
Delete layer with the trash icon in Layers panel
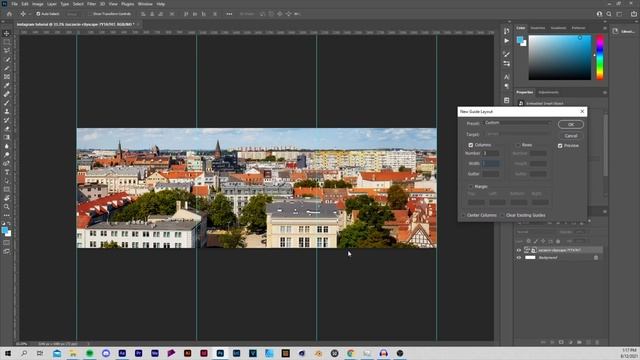(x=597, y=342)
